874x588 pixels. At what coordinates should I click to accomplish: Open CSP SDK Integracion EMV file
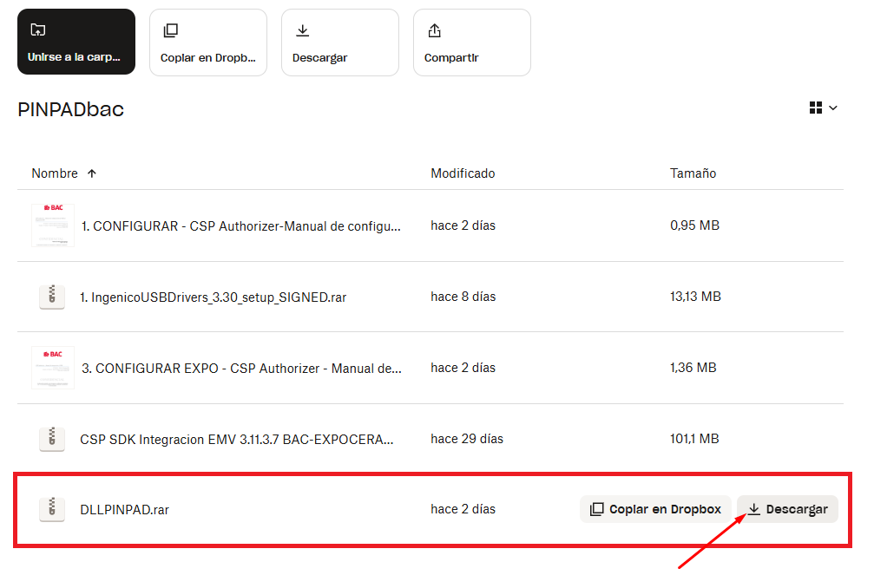tap(237, 439)
